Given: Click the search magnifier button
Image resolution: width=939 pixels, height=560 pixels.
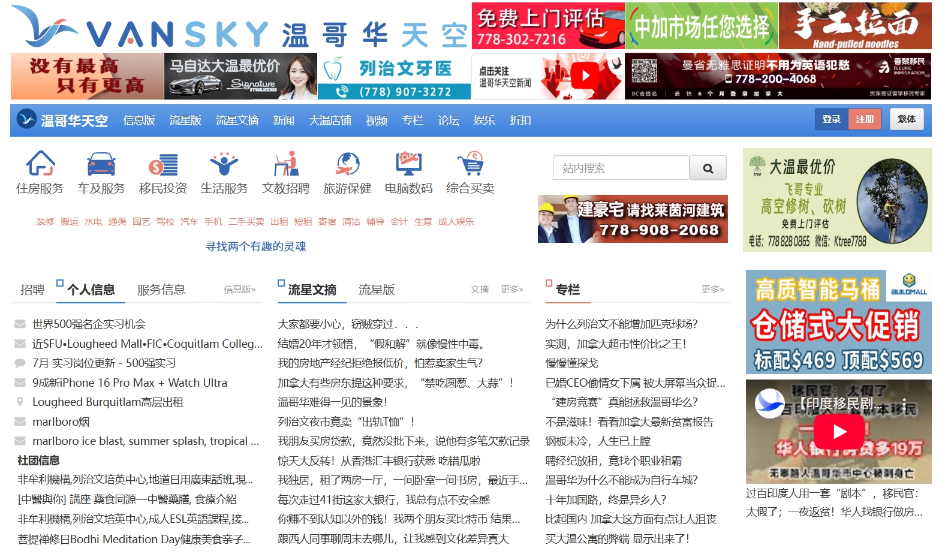Looking at the screenshot, I should pyautogui.click(x=708, y=168).
